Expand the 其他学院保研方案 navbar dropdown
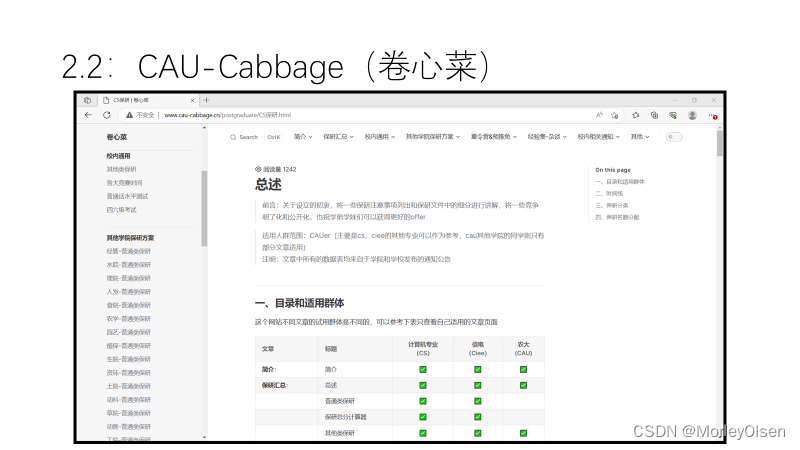The image size is (800, 450). [433, 137]
